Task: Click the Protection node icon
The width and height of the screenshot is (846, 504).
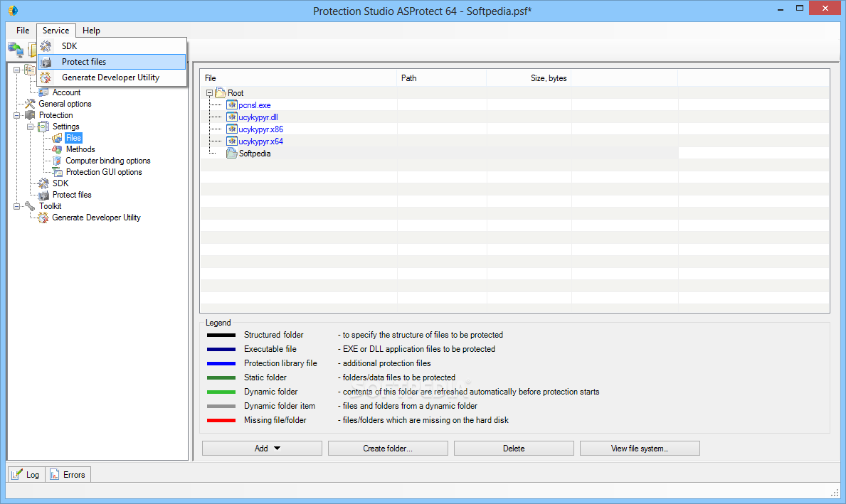Action: tap(30, 115)
